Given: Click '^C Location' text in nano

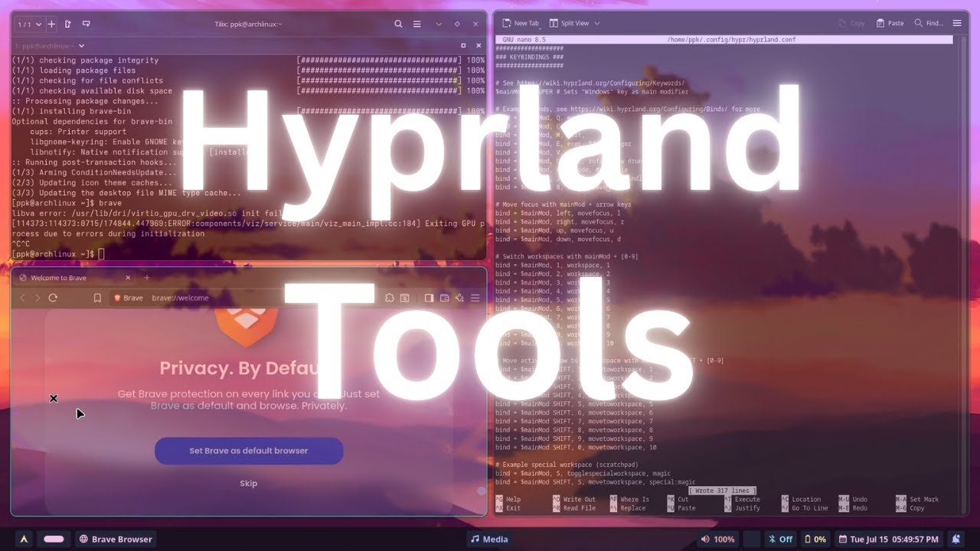Looking at the screenshot, I should (802, 500).
